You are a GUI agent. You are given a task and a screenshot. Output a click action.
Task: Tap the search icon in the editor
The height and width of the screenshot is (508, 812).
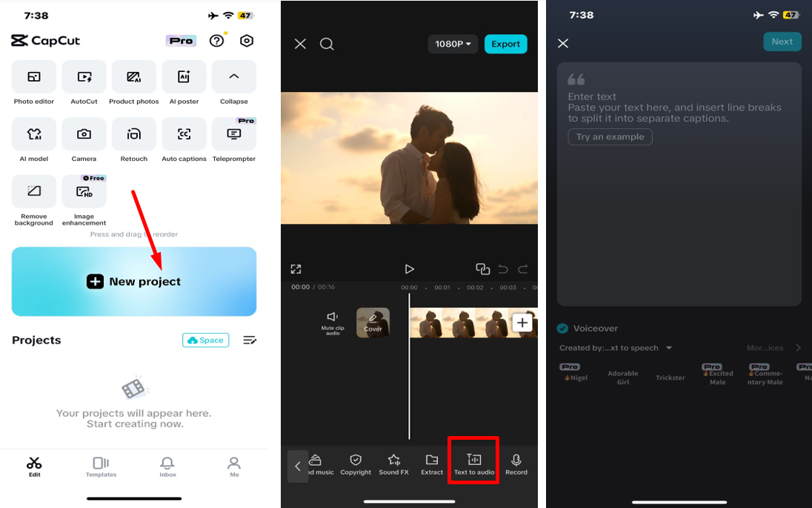point(327,44)
